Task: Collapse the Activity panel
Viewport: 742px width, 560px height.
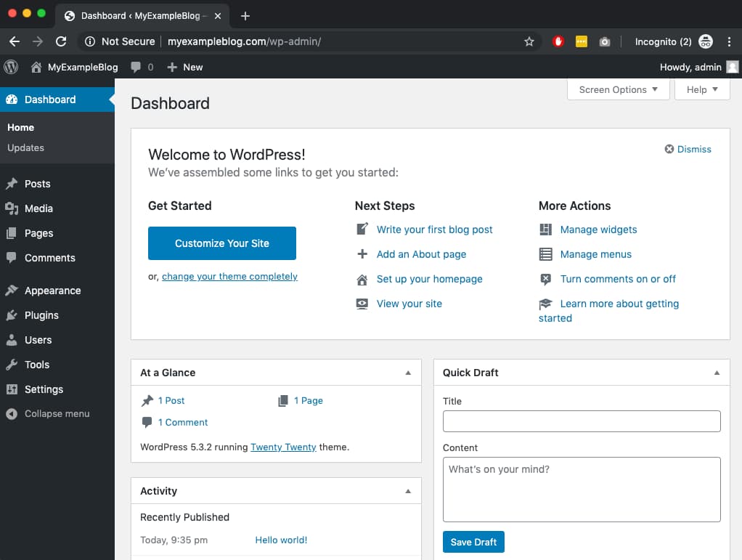Action: [408, 491]
